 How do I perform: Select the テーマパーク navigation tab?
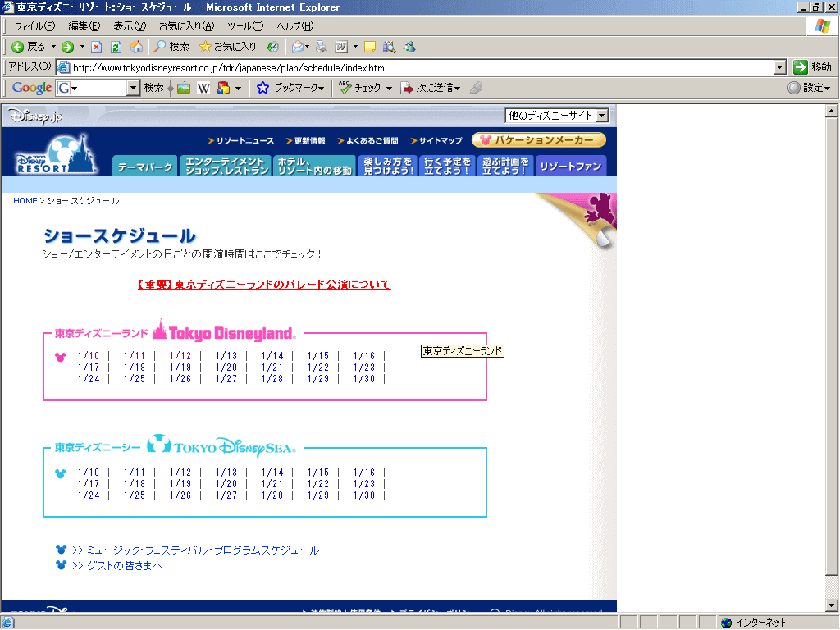(145, 166)
